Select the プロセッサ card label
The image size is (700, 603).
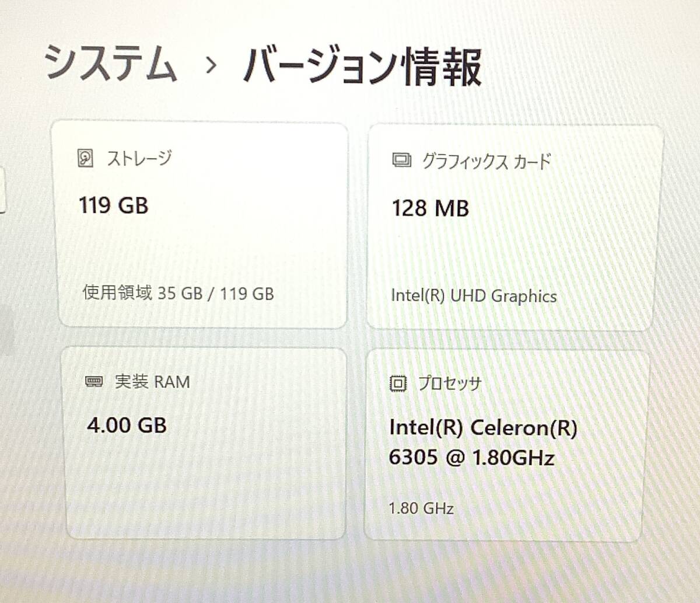point(450,384)
